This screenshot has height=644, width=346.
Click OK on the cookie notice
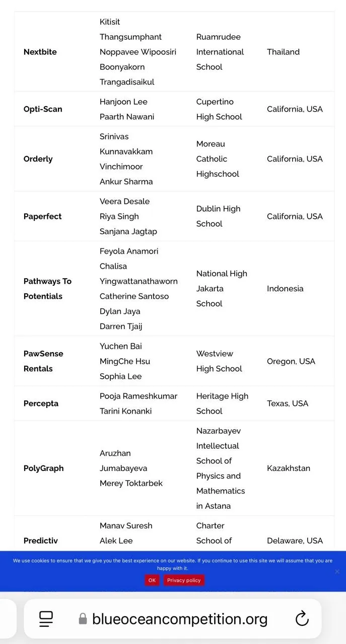click(x=152, y=580)
